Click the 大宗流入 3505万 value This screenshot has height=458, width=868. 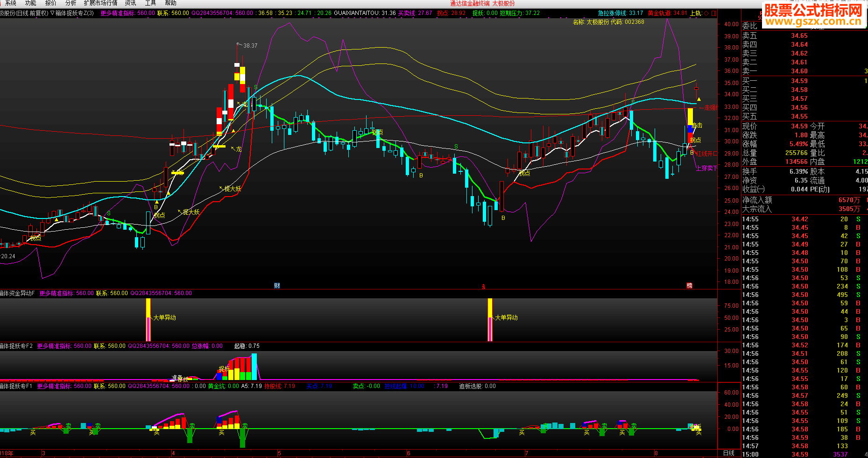849,209
